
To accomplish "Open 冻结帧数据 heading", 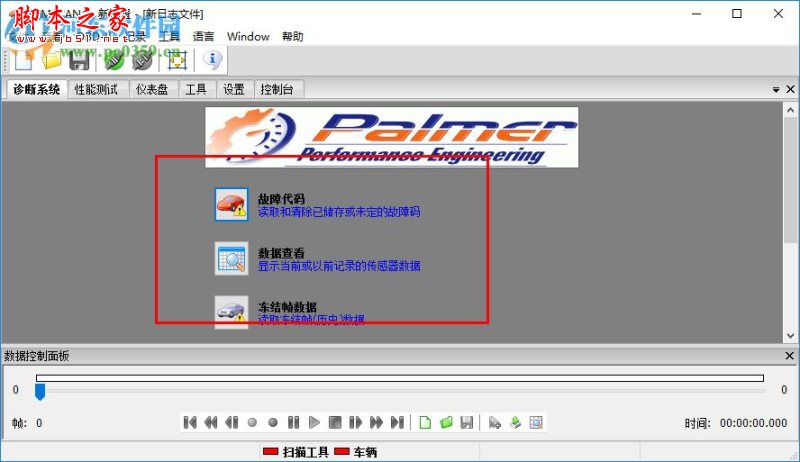I will pos(287,306).
